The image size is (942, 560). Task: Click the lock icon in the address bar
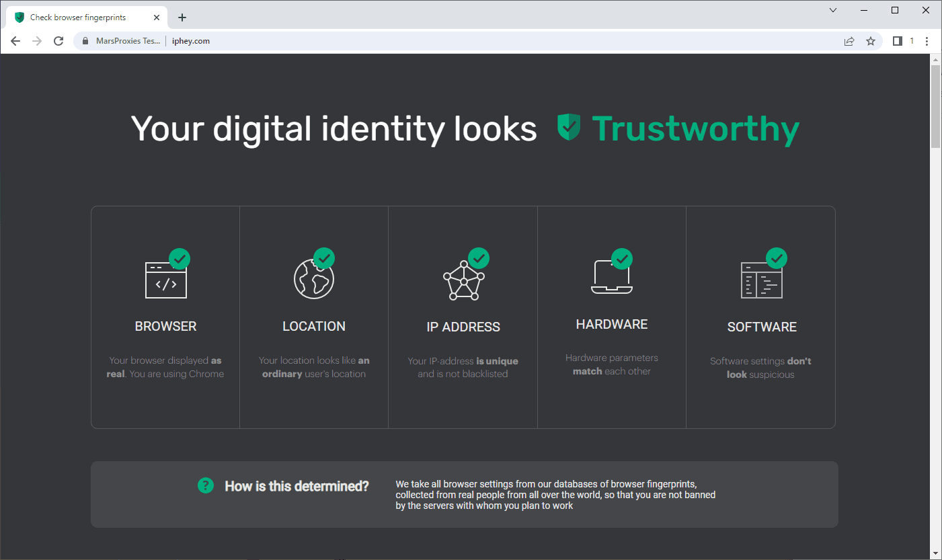[x=85, y=41]
